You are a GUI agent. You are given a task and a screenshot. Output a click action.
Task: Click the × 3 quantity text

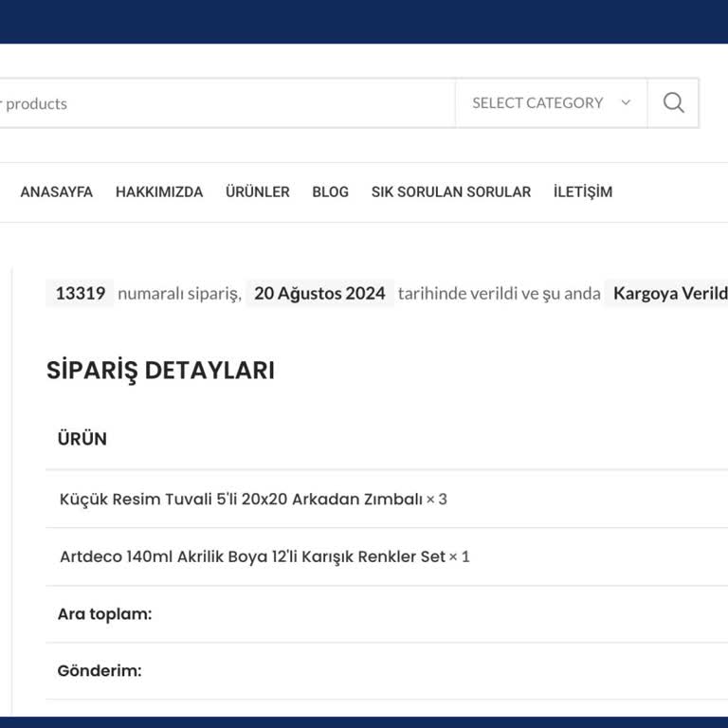coord(437,500)
